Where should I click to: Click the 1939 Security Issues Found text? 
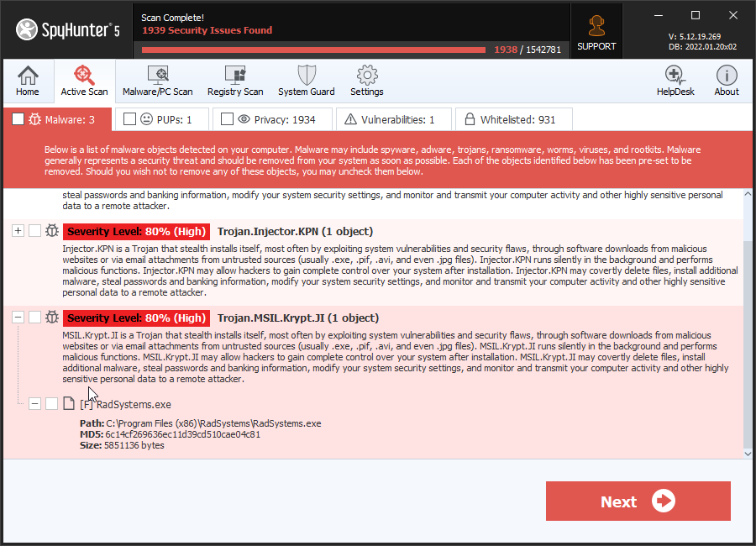(207, 30)
